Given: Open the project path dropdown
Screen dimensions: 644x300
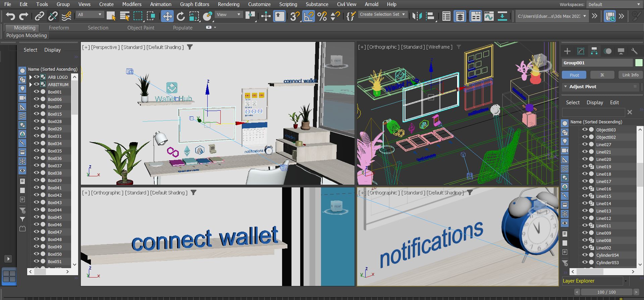Looking at the screenshot, I should (552, 16).
